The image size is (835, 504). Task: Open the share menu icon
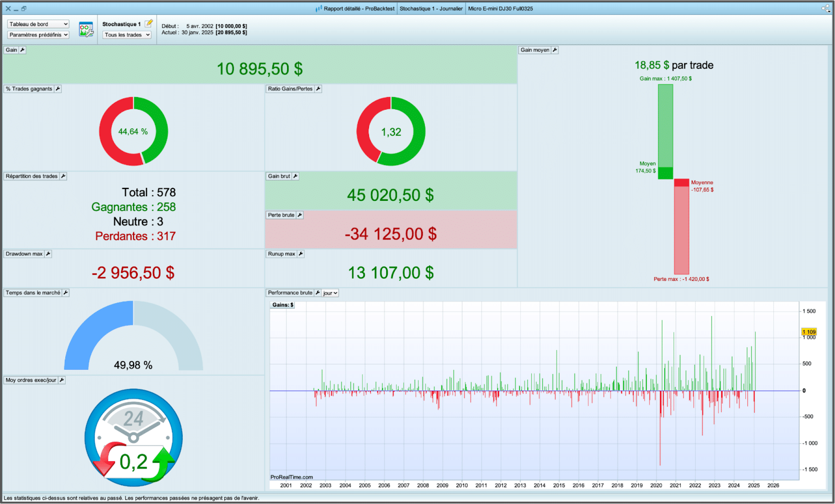tap(825, 8)
